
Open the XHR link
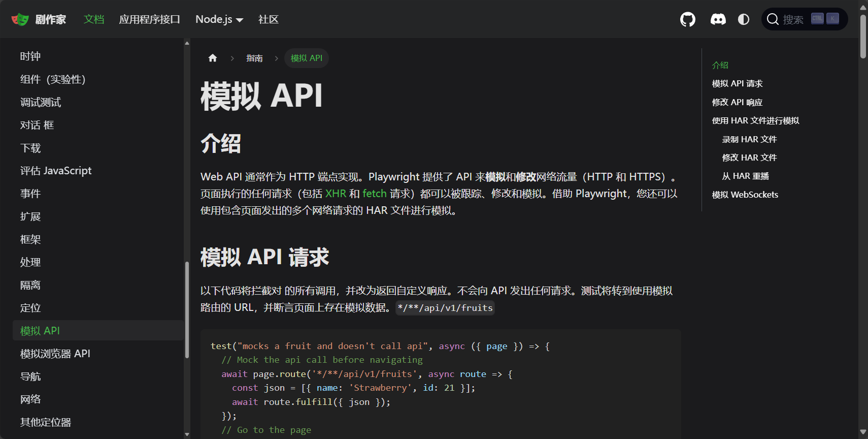(x=336, y=194)
